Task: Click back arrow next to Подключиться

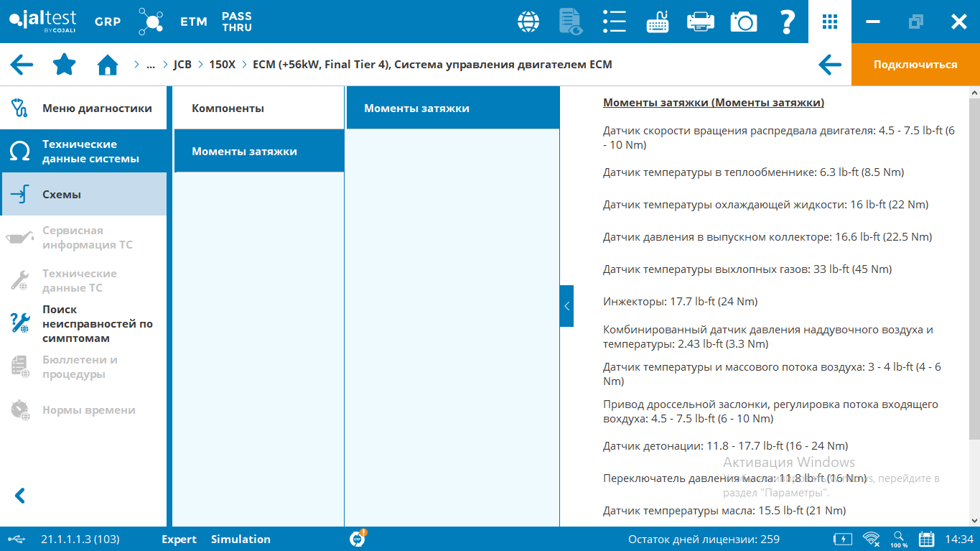Action: tap(830, 65)
